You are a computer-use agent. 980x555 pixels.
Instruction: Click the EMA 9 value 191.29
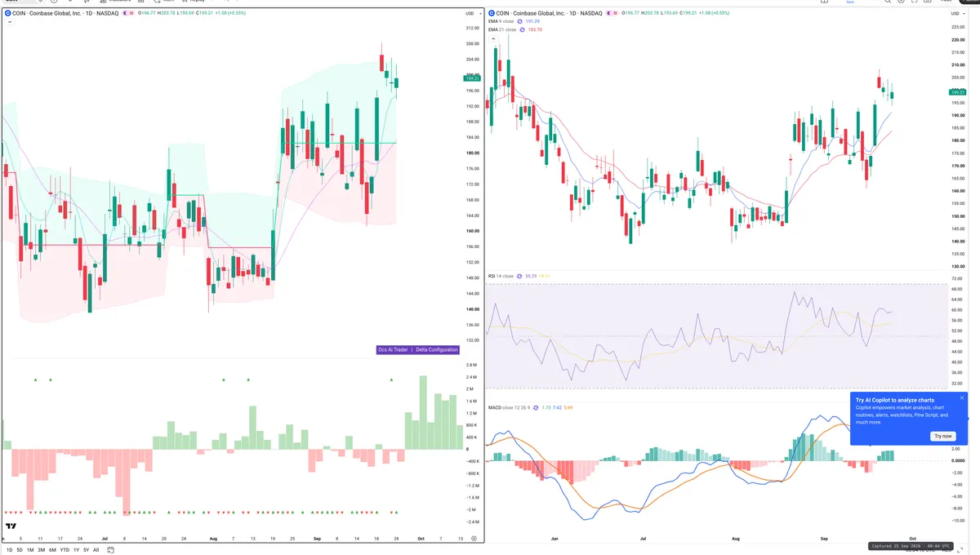[532, 21]
